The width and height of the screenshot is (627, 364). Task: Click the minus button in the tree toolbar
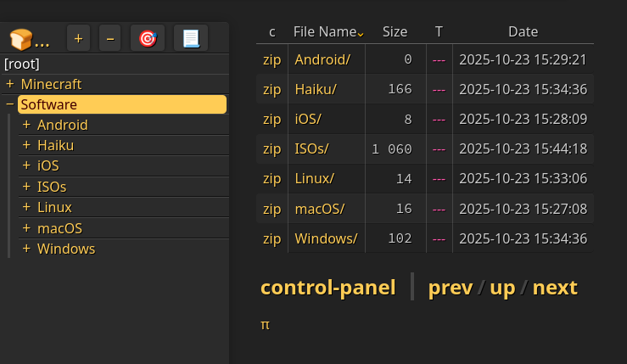(x=109, y=38)
